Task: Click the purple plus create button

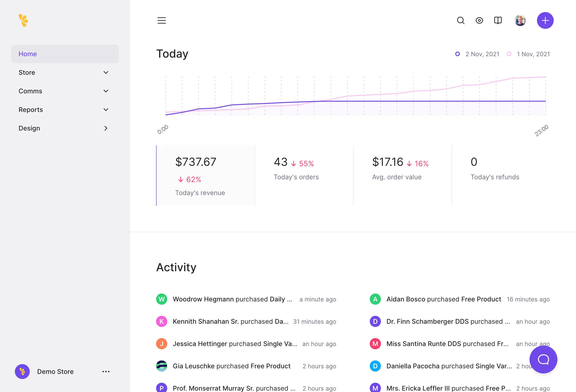Action: (x=545, y=20)
